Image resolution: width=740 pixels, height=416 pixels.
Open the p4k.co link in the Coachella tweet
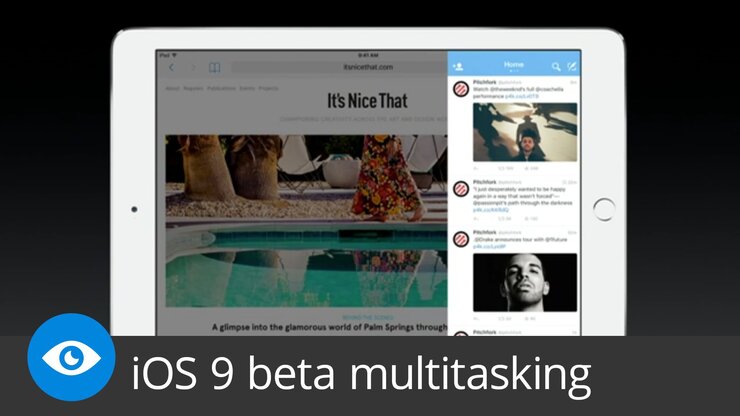(x=521, y=96)
